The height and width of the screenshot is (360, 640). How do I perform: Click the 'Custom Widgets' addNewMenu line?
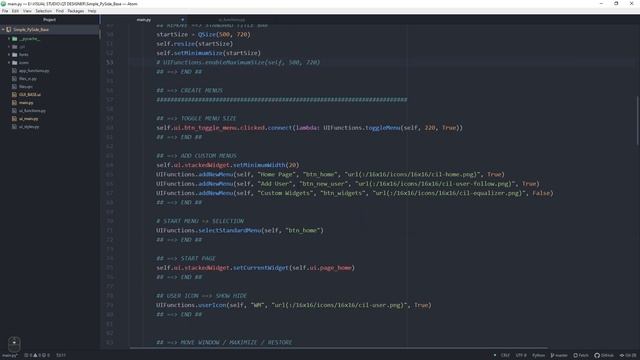point(354,193)
